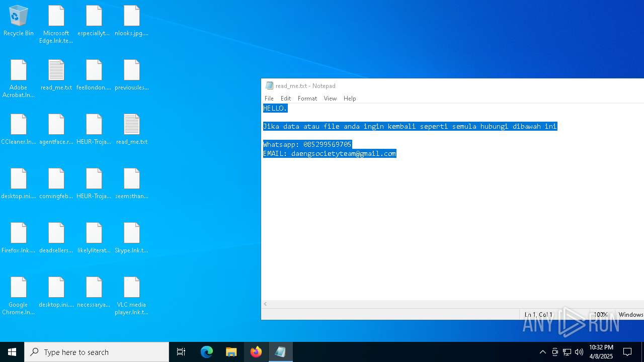Select the likelyliterat... desktop file
This screenshot has height=362, width=644.
(94, 238)
